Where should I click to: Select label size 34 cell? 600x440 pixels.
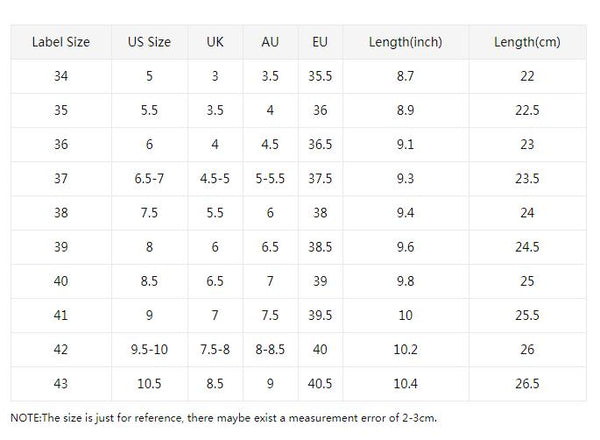coord(61,76)
